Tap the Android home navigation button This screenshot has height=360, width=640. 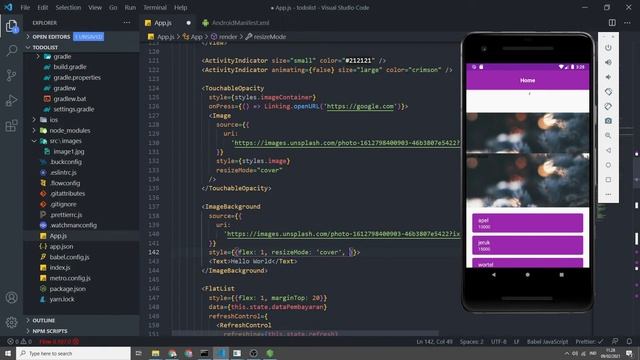point(527,275)
